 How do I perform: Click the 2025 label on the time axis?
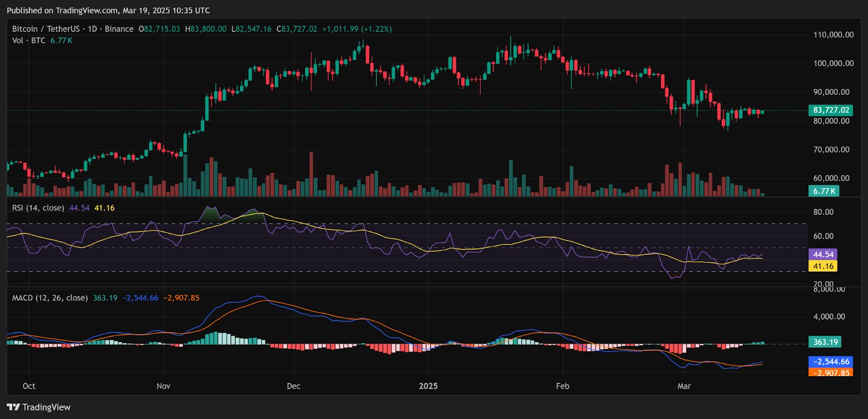coord(428,386)
